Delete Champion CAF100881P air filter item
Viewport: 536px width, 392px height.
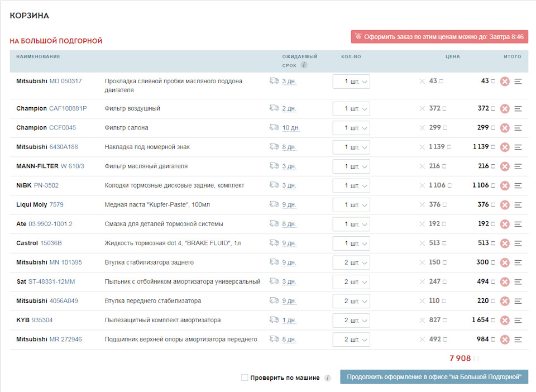tap(505, 109)
